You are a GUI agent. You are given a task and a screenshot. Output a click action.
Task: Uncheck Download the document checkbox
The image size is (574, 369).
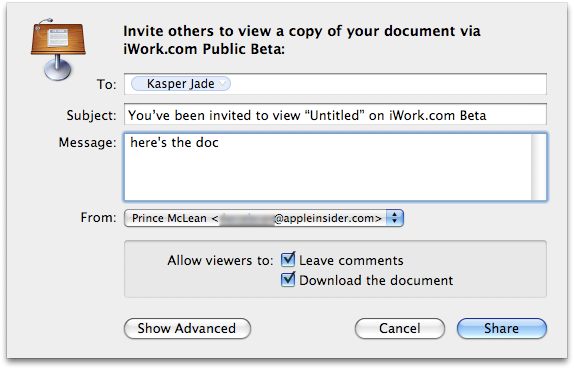(x=288, y=279)
